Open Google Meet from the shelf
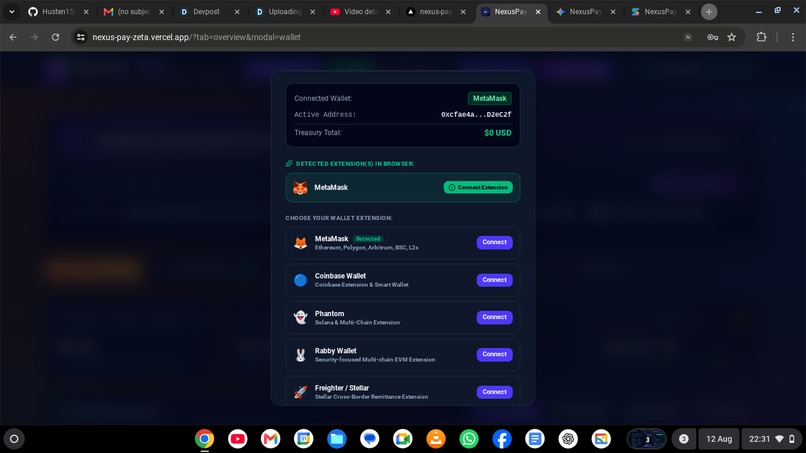This screenshot has height=453, width=806. 402,439
